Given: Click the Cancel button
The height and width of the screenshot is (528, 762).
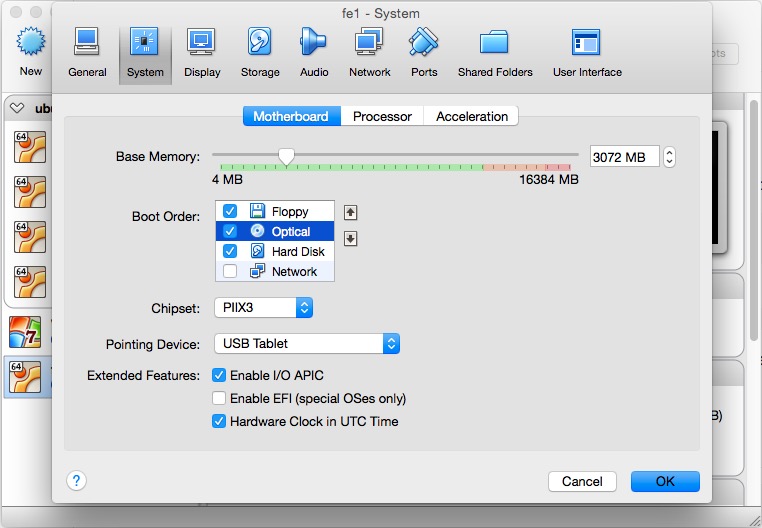Looking at the screenshot, I should (x=582, y=481).
